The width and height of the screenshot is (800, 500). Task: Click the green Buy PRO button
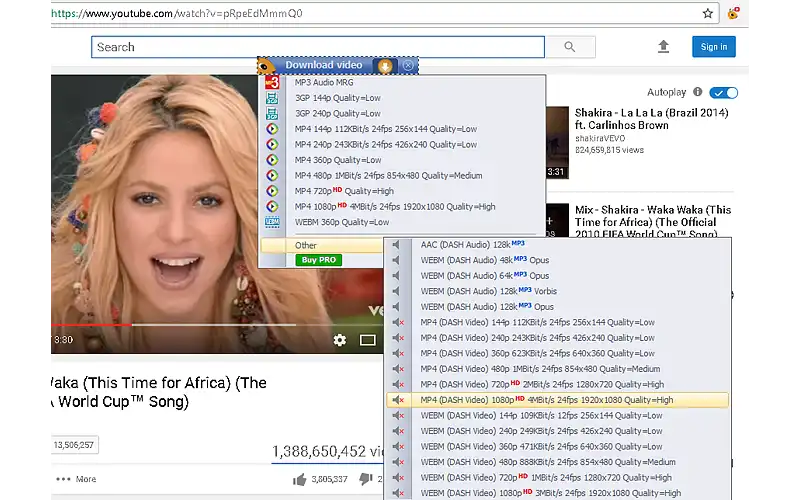pos(318,260)
